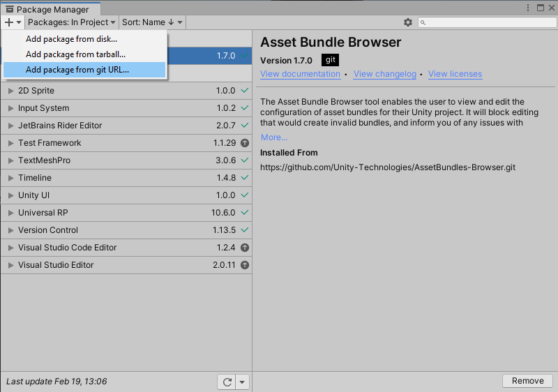Expand Visual Studio Editor versions

click(x=11, y=265)
